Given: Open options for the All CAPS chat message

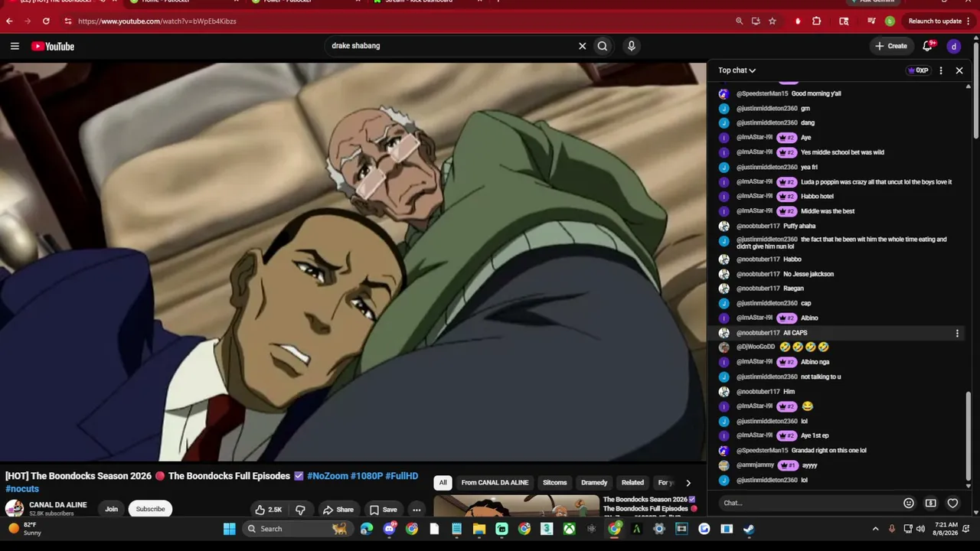Looking at the screenshot, I should coord(957,333).
